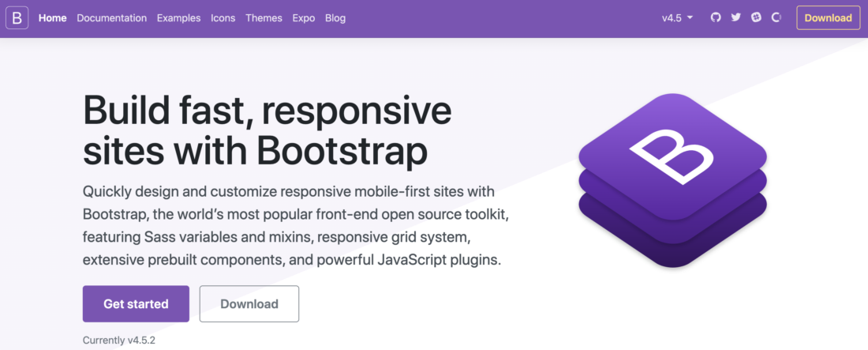Click the outlined Download button below description
This screenshot has width=868, height=350.
[249, 304]
